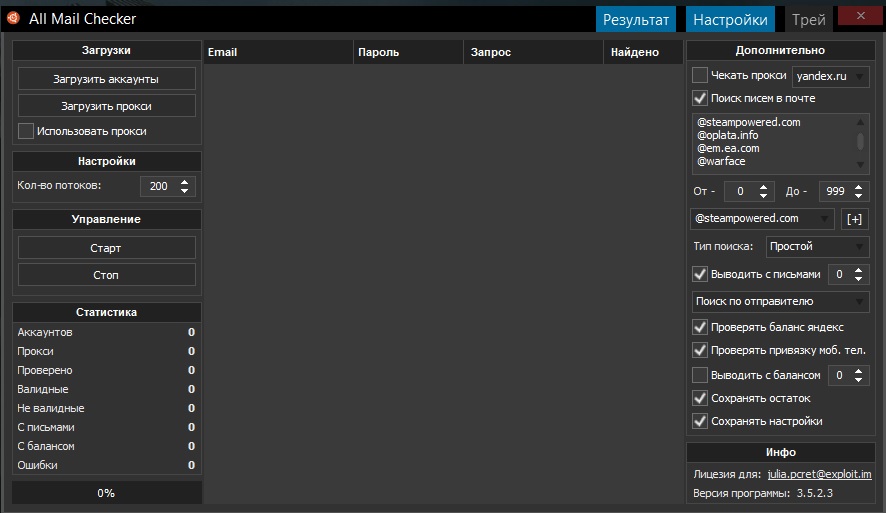Viewport: 886px width, 513px height.
Task: Increase the От value with up arrow
Action: 763,187
